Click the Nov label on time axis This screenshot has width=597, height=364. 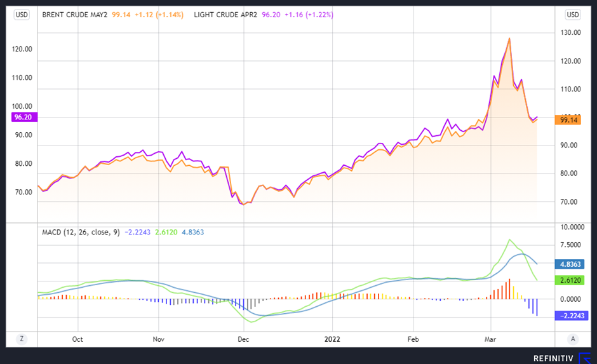pyautogui.click(x=158, y=339)
